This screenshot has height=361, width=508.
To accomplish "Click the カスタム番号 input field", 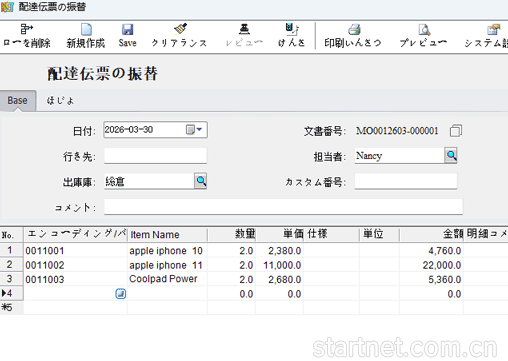I will coord(406,181).
